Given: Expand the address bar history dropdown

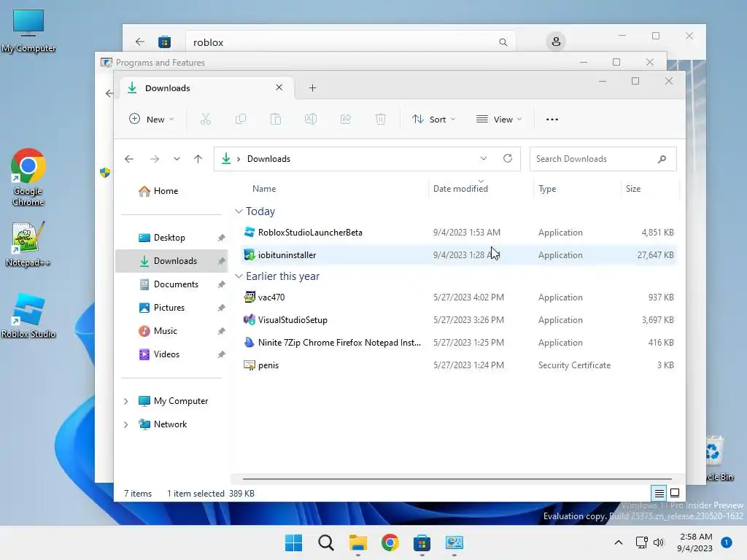Looking at the screenshot, I should 484,158.
